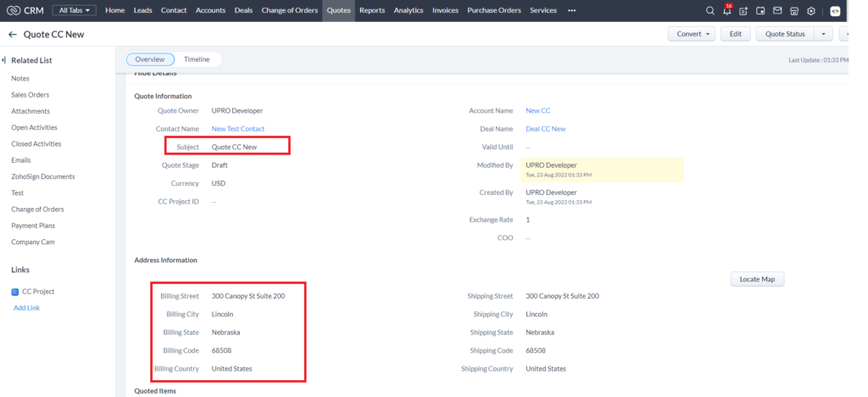868x397 pixels.
Task: Click the Currency value USD
Action: [219, 183]
